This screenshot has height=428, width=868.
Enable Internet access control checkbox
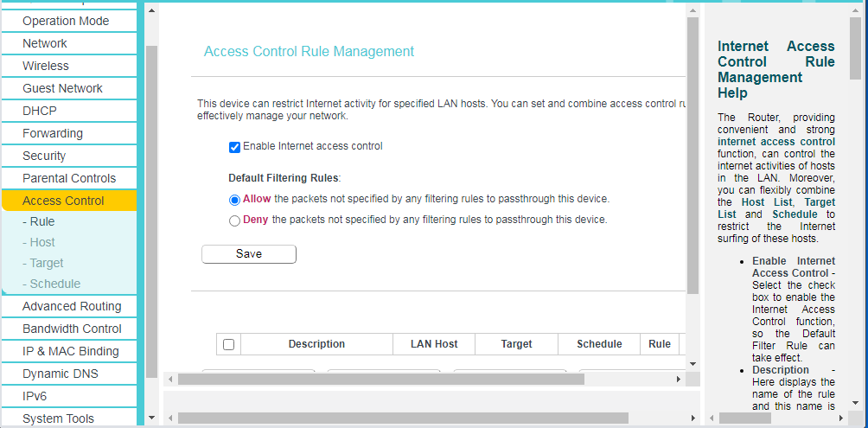[234, 147]
